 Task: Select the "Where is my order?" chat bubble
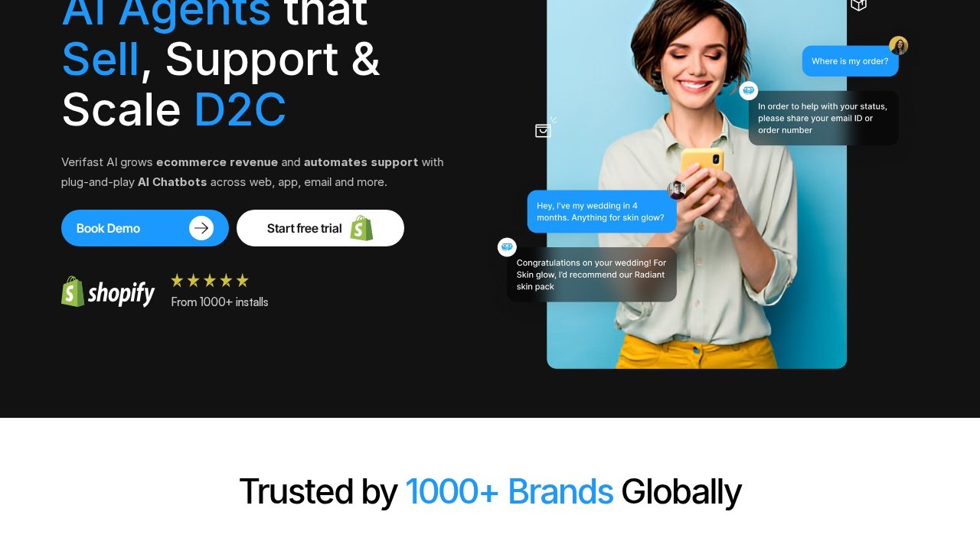[850, 61]
